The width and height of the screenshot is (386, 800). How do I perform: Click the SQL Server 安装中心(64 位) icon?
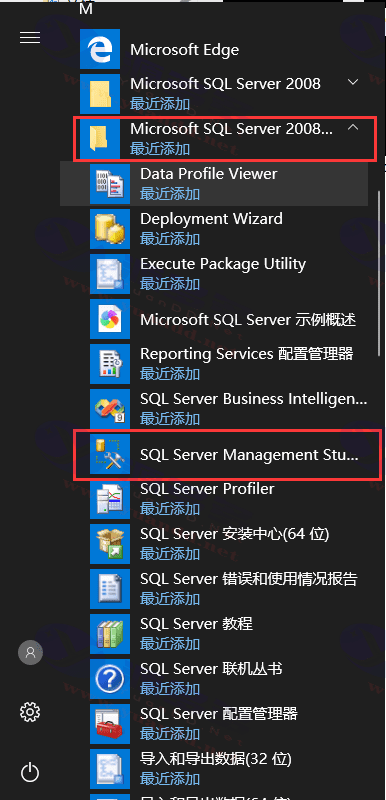(110, 544)
